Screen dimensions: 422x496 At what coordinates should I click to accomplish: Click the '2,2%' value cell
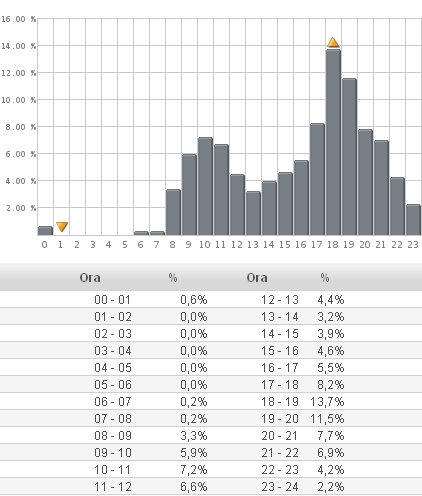point(331,487)
